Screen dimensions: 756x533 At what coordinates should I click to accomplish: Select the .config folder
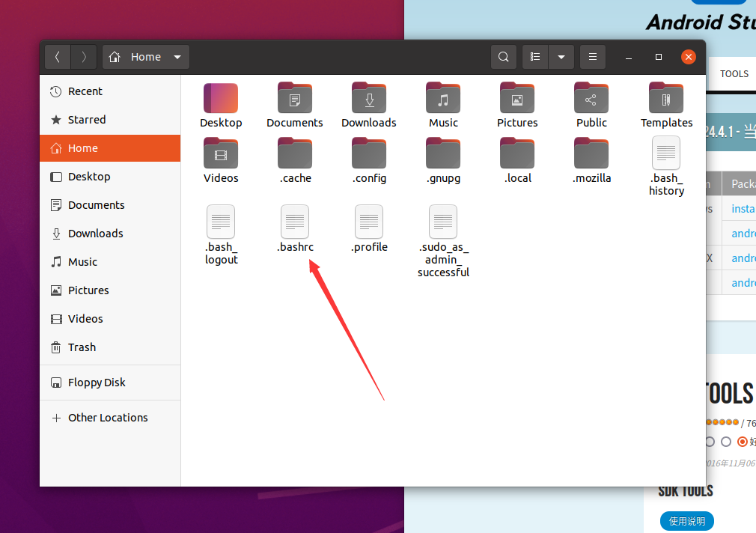[x=369, y=153]
